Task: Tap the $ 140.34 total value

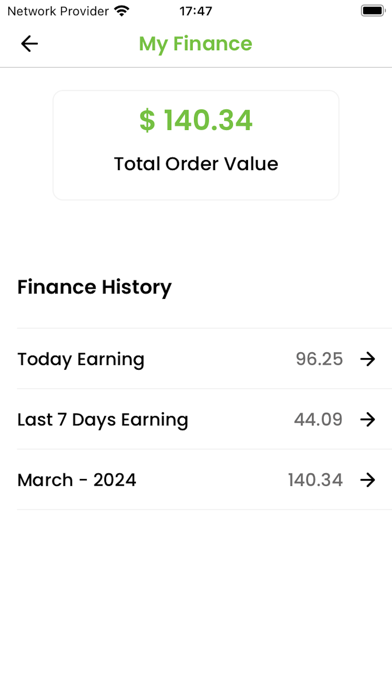Action: tap(196, 120)
